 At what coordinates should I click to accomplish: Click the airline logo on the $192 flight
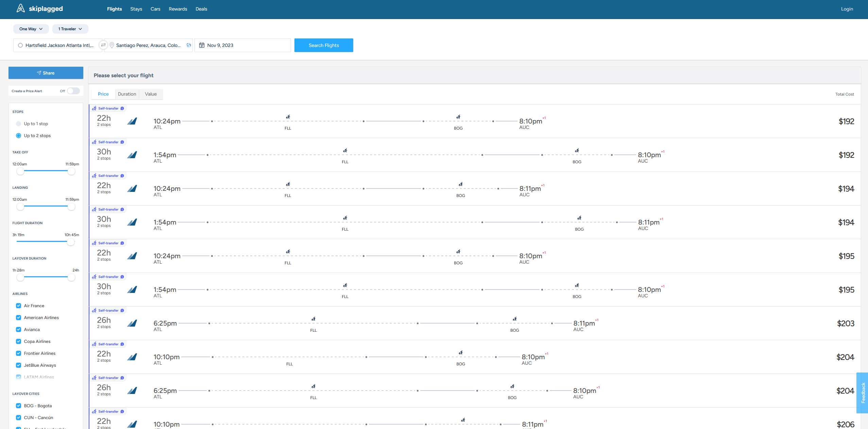132,121
